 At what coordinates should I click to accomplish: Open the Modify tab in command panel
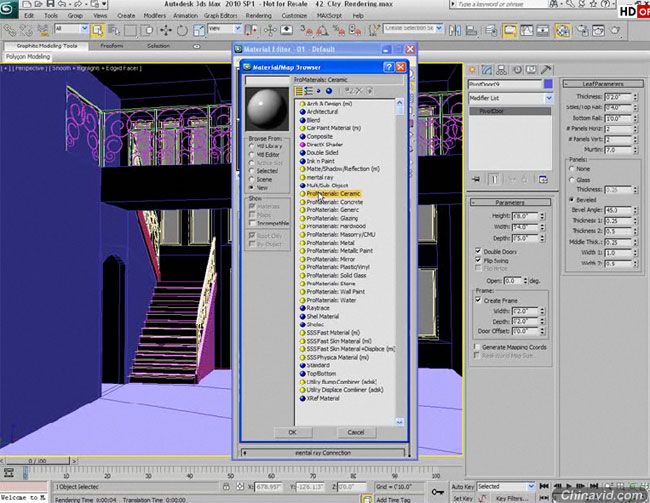coord(487,70)
